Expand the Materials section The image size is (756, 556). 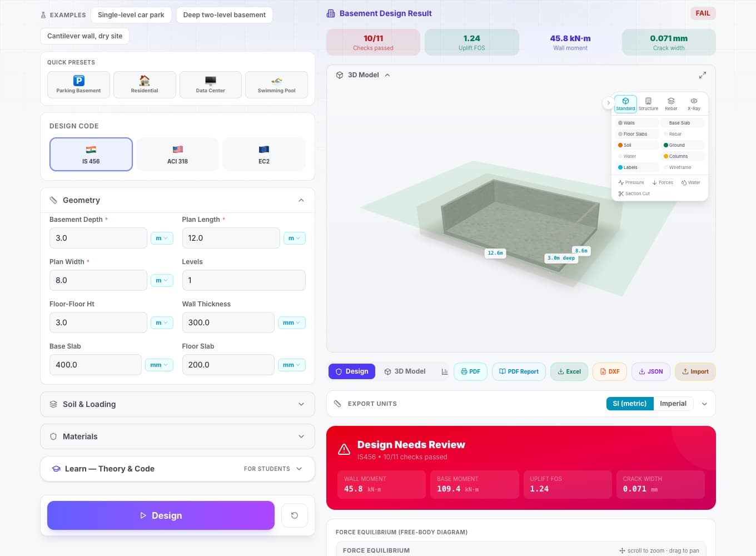(x=177, y=436)
